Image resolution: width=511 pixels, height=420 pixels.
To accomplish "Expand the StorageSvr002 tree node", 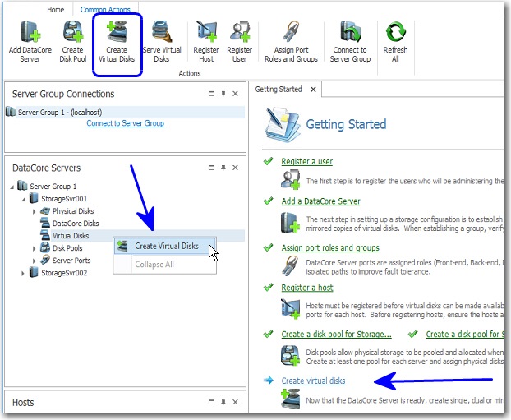I will click(x=24, y=272).
